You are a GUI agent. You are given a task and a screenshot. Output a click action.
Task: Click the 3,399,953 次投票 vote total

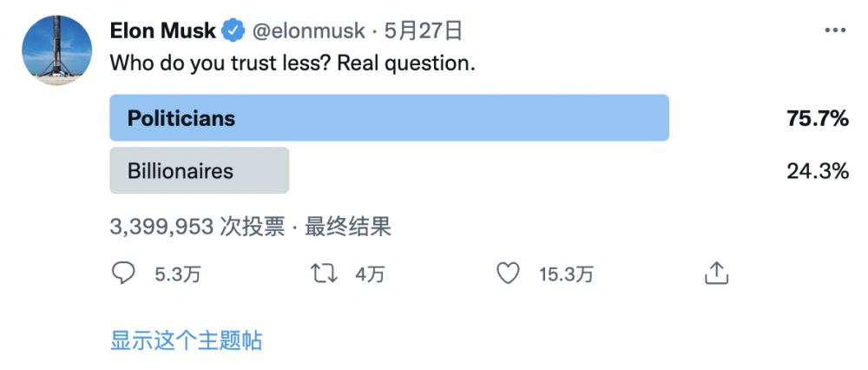198,227
